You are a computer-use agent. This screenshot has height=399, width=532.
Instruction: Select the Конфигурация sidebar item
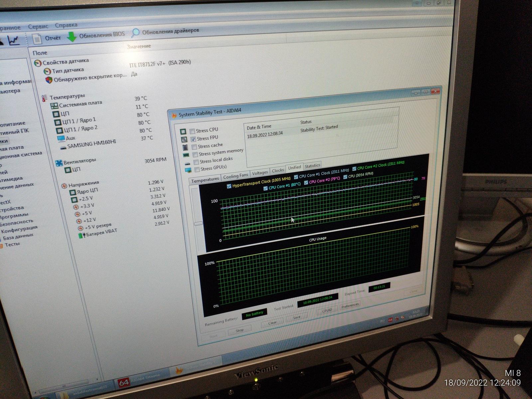click(x=19, y=229)
